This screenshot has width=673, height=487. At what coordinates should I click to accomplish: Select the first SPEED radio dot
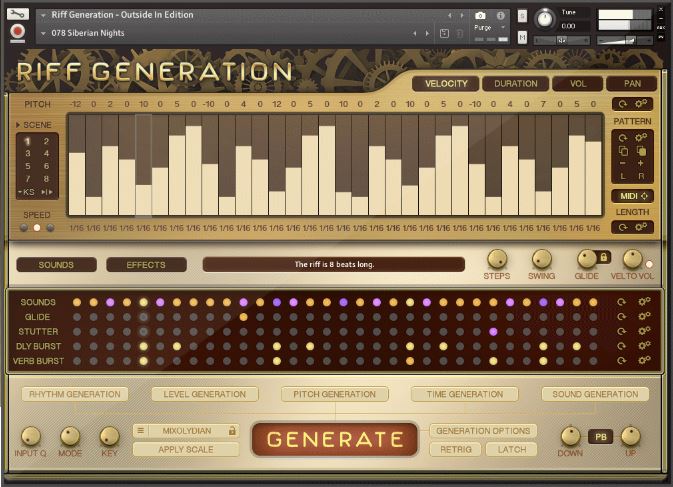click(24, 228)
